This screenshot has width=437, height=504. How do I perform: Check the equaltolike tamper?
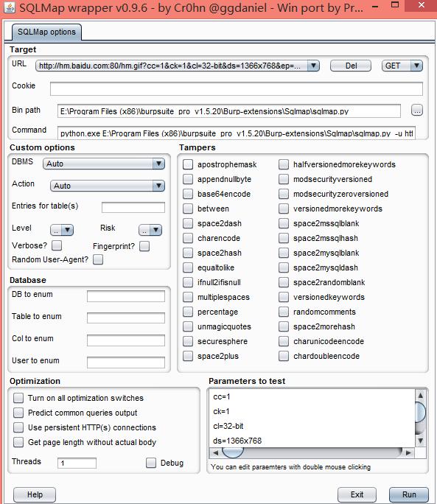point(188,267)
